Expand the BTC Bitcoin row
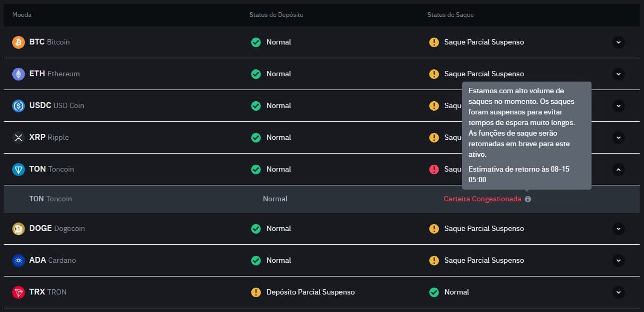644x312 pixels. click(618, 42)
